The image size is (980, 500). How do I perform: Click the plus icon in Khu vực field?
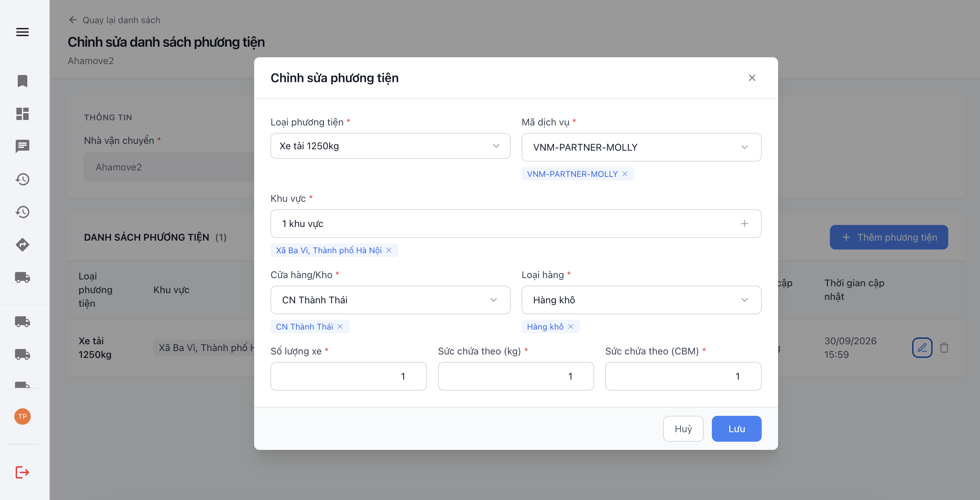[x=745, y=224]
